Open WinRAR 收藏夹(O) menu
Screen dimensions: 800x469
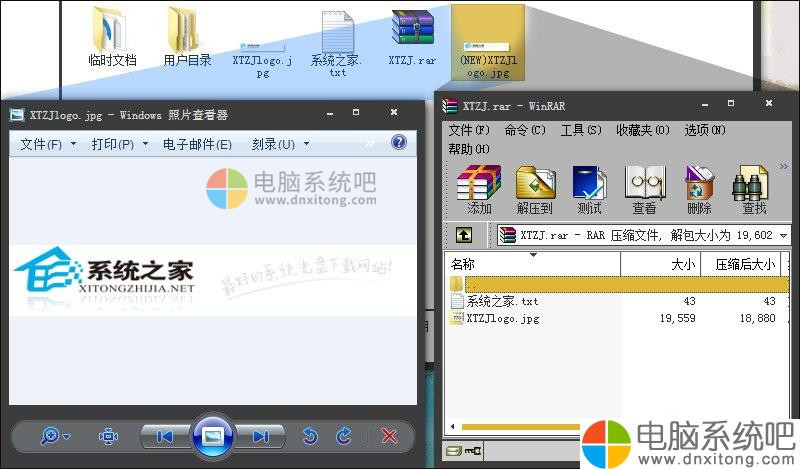click(643, 131)
